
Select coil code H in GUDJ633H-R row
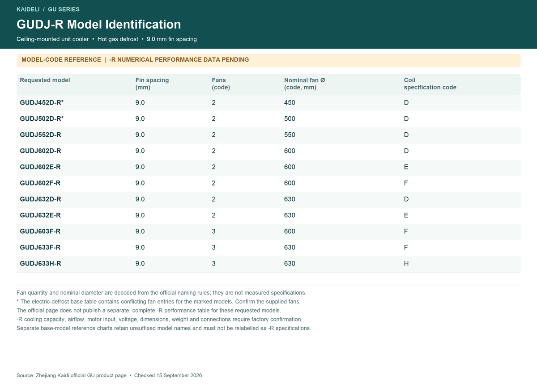[406, 264]
